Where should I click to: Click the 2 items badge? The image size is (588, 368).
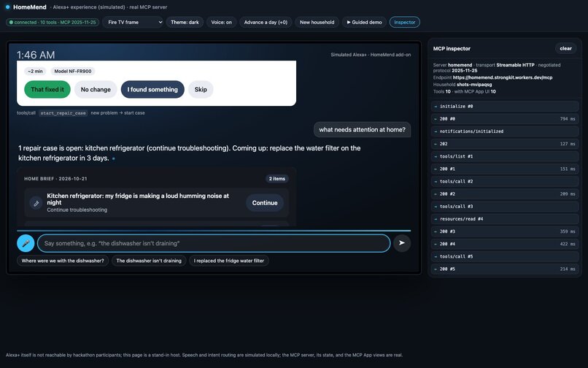pos(276,179)
